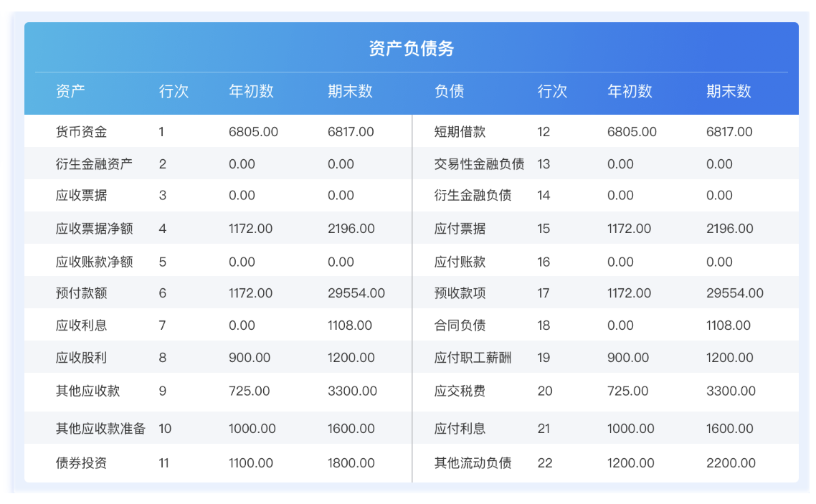
Task: Click 6805.00 in the 短期借款 row
Action: tap(632, 132)
